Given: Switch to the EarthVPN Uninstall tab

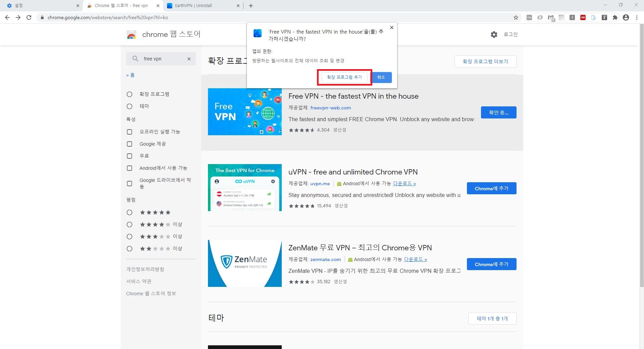Looking at the screenshot, I should pos(203,6).
